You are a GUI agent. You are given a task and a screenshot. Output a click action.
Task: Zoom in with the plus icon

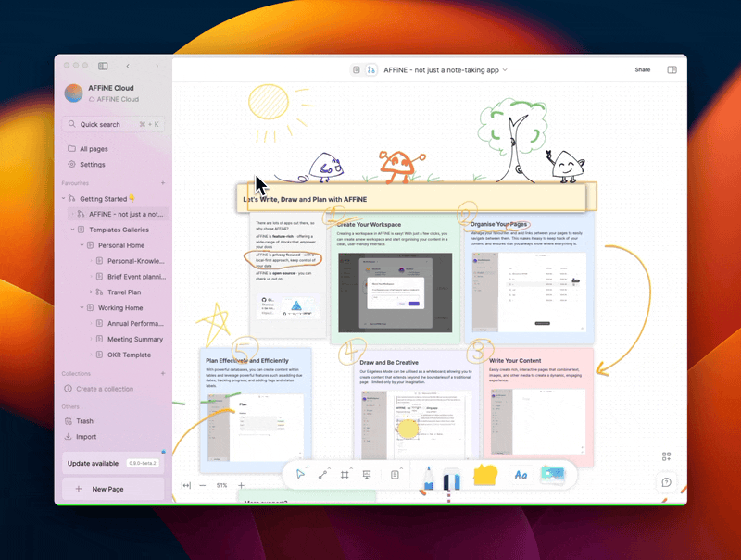tap(241, 485)
